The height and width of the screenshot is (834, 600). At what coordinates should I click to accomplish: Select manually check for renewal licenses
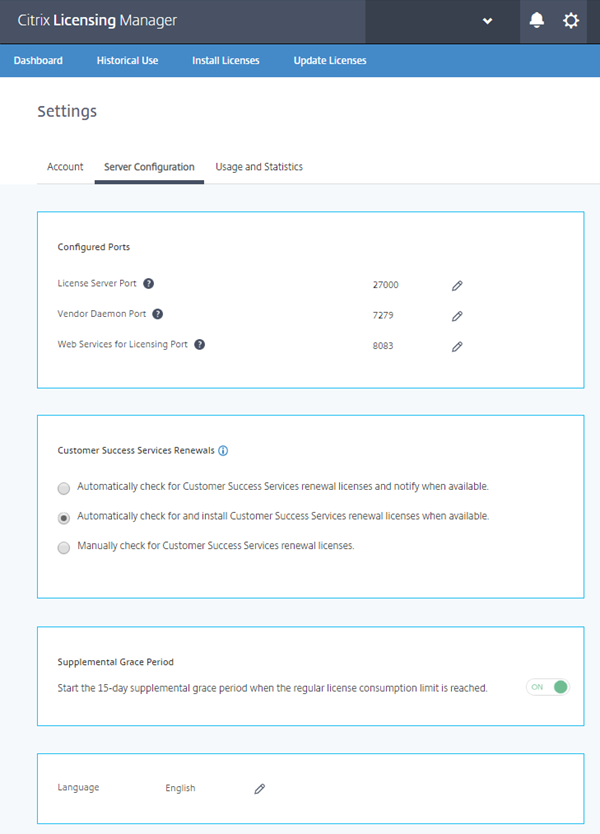64,548
